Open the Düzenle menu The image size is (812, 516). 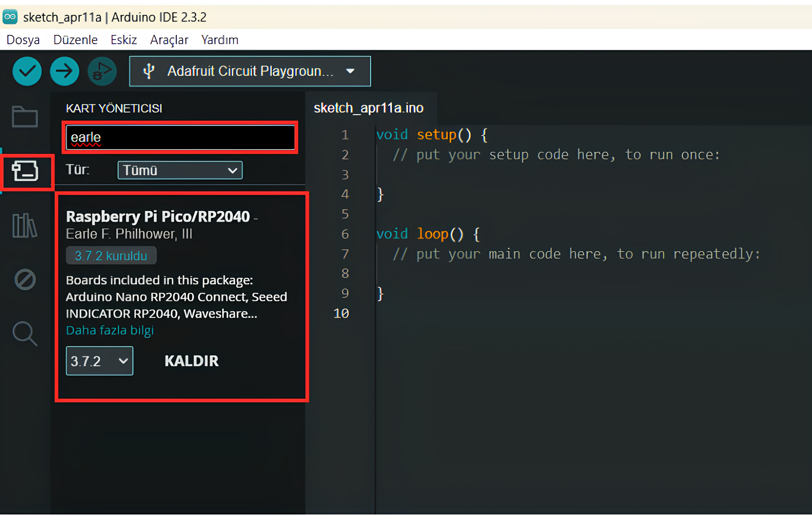tap(75, 40)
